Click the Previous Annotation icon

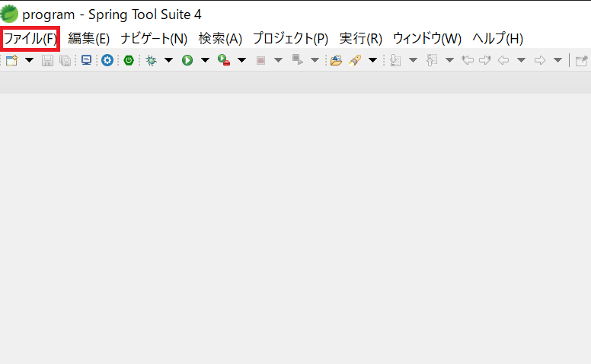[432, 60]
